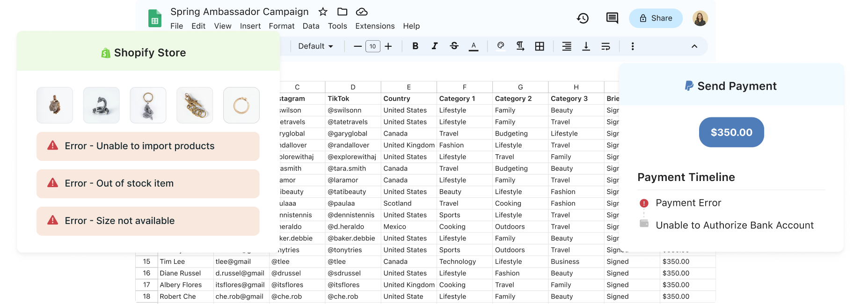Check cloud save status icon
This screenshot has width=868, height=304.
pyautogui.click(x=362, y=12)
